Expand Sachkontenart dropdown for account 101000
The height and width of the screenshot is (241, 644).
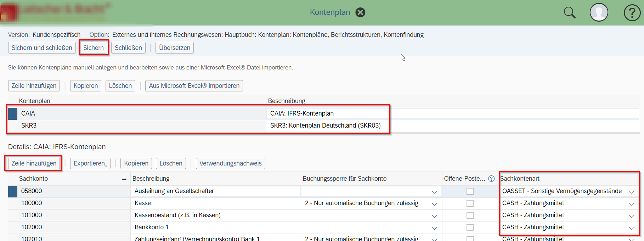631,216
